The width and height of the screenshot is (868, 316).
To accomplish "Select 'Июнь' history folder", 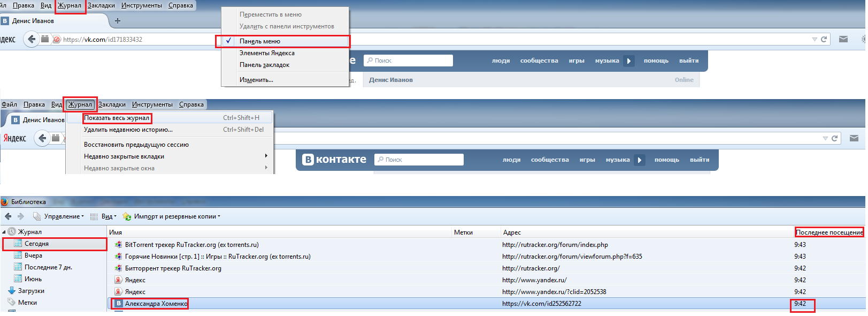I will [33, 279].
